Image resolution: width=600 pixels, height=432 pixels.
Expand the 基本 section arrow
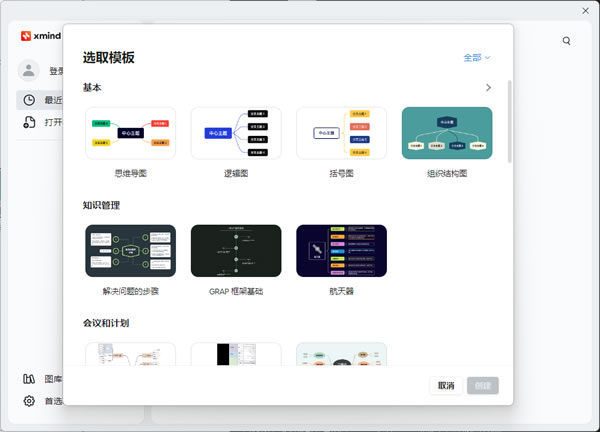pyautogui.click(x=488, y=88)
